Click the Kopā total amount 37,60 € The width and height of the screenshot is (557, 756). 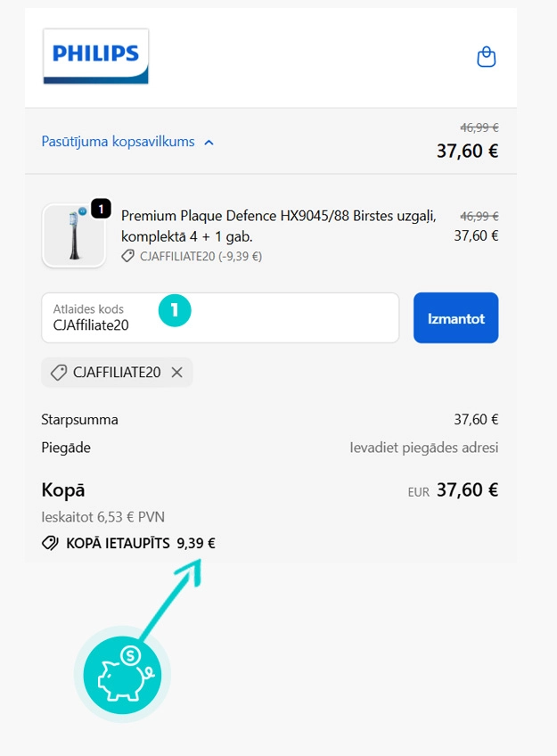click(470, 489)
